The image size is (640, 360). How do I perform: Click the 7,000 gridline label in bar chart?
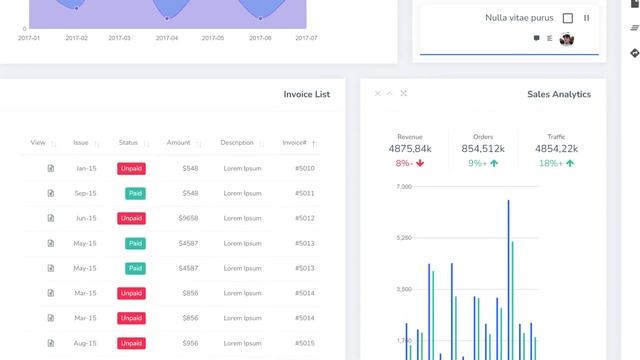(x=404, y=187)
